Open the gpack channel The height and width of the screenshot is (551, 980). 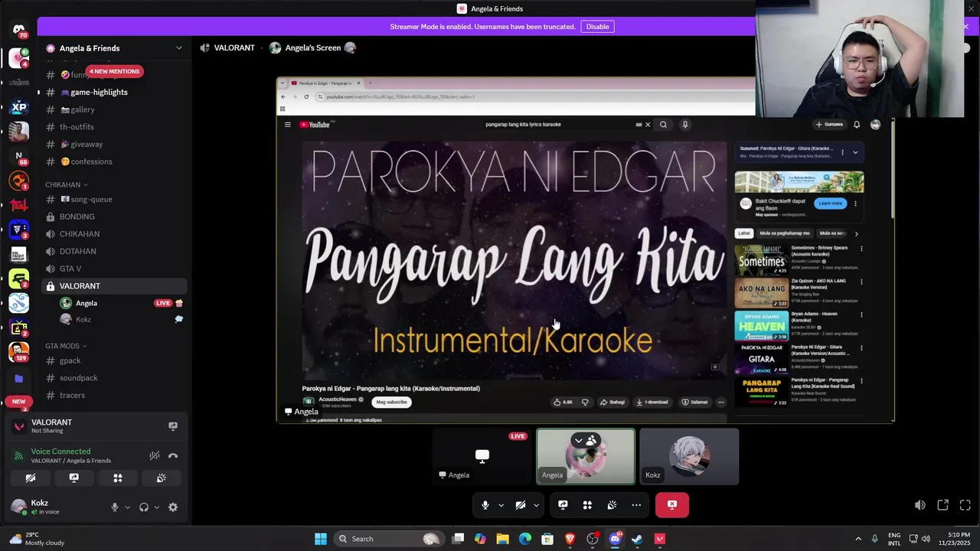coord(113,360)
